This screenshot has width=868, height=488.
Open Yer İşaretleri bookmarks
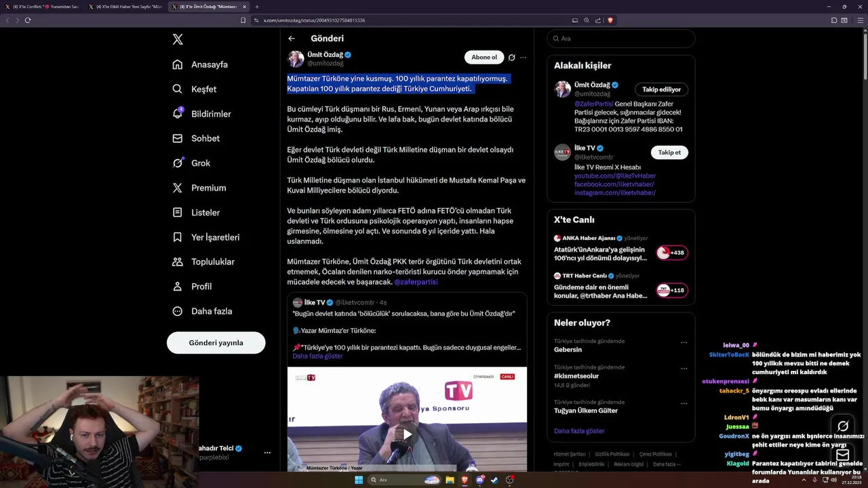click(x=206, y=237)
